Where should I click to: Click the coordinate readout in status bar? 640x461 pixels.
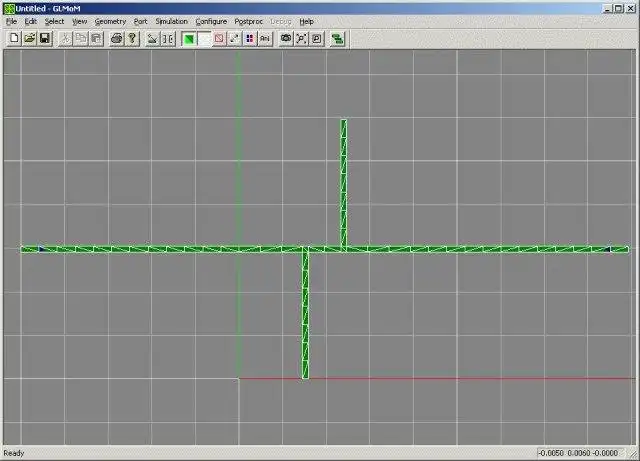click(578, 453)
